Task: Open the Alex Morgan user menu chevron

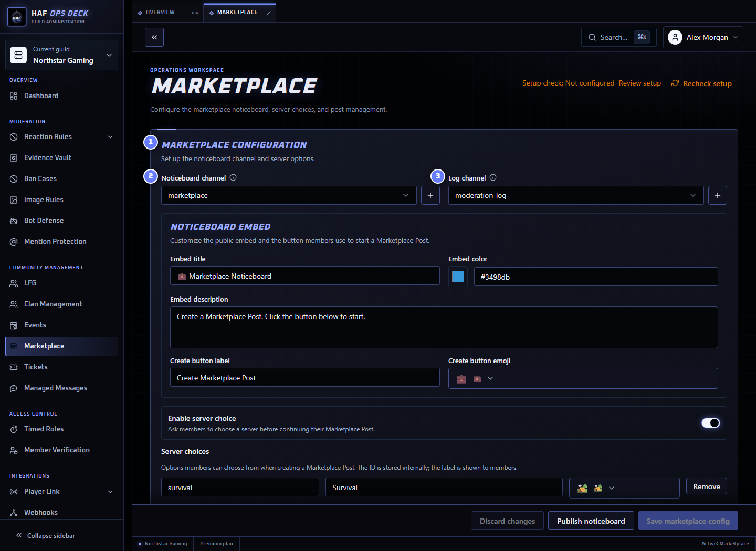Action: [736, 37]
